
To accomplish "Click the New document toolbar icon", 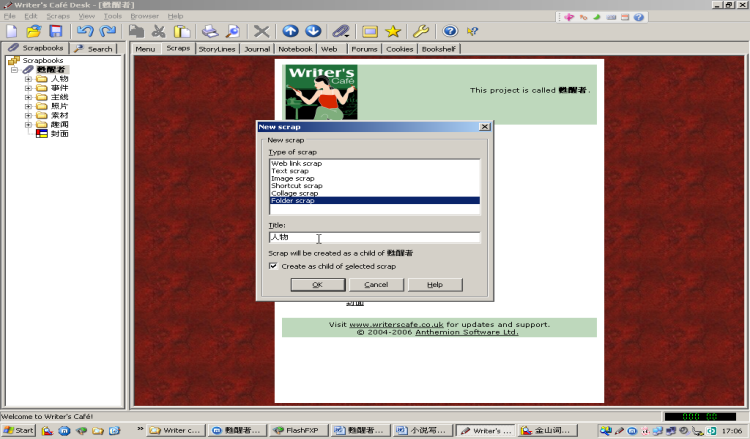I will pos(11,32).
